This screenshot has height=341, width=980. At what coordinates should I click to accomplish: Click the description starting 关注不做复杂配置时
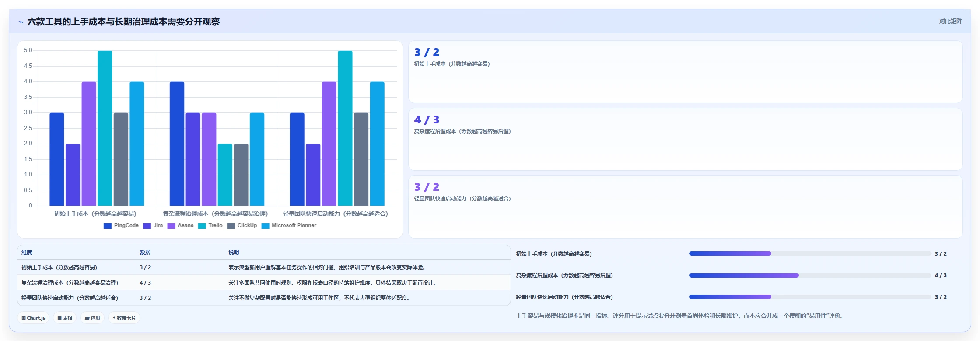tap(319, 298)
